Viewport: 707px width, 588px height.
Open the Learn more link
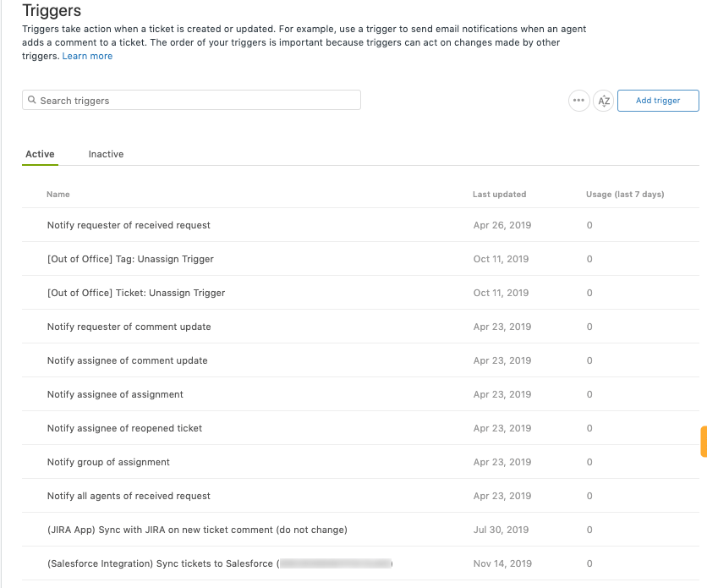pyautogui.click(x=87, y=56)
